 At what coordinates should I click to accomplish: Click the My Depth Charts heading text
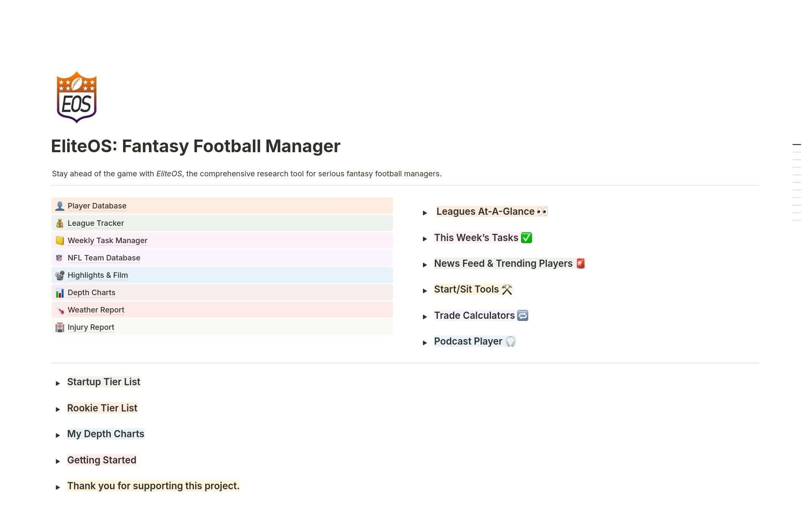106,434
